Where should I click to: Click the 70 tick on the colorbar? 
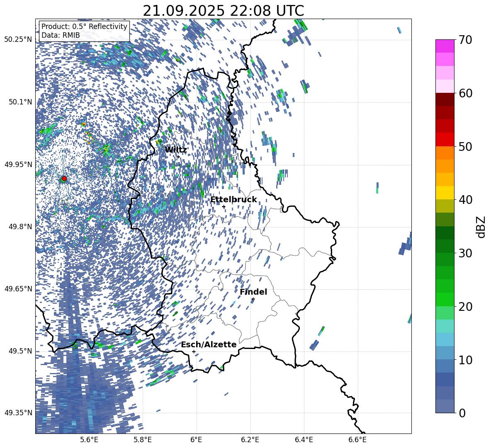tap(465, 40)
